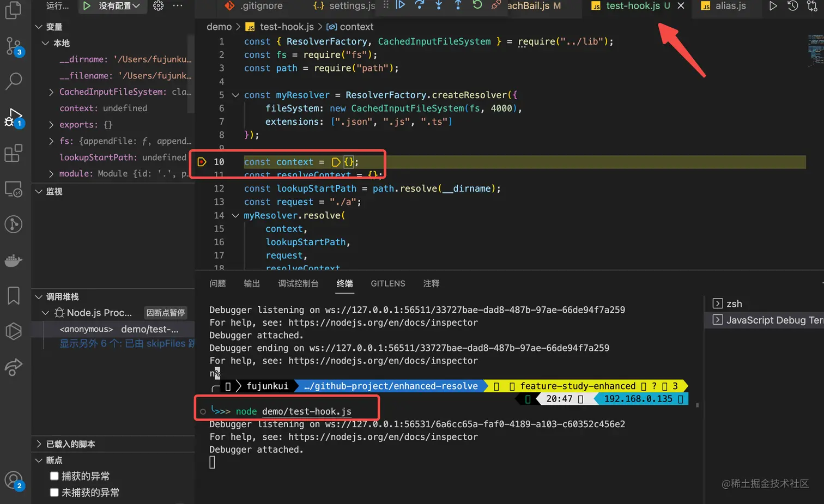Image resolution: width=824 pixels, height=504 pixels.
Task: Click the debug Restart icon
Action: tap(477, 5)
